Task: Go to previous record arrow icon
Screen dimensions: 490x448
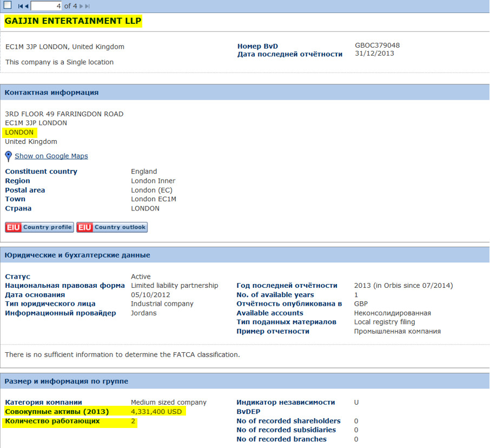Action: point(27,6)
